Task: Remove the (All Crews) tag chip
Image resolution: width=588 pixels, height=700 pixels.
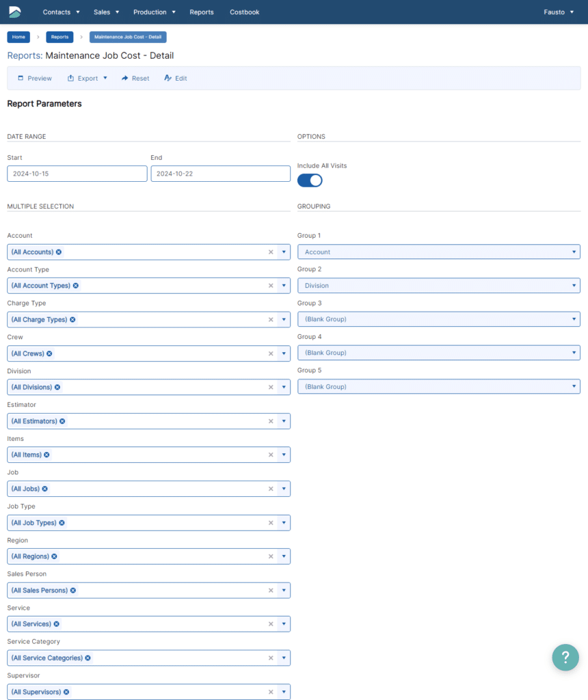Action: [x=49, y=353]
